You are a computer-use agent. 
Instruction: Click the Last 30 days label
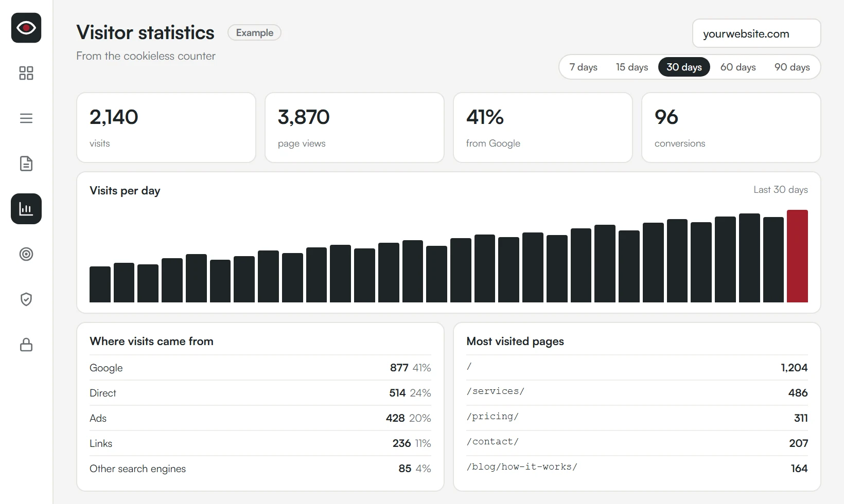click(x=781, y=190)
